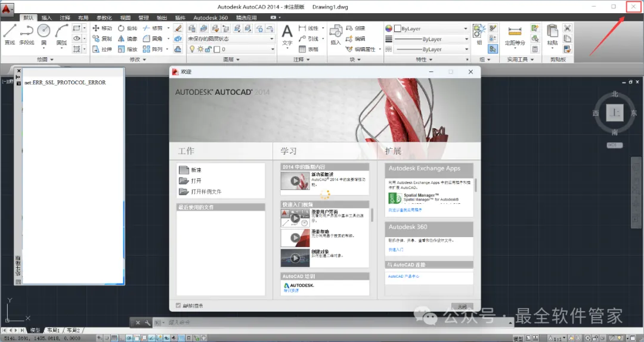The height and width of the screenshot is (342, 644).
Task: Click the 表格 table tool
Action: pyautogui.click(x=308, y=49)
